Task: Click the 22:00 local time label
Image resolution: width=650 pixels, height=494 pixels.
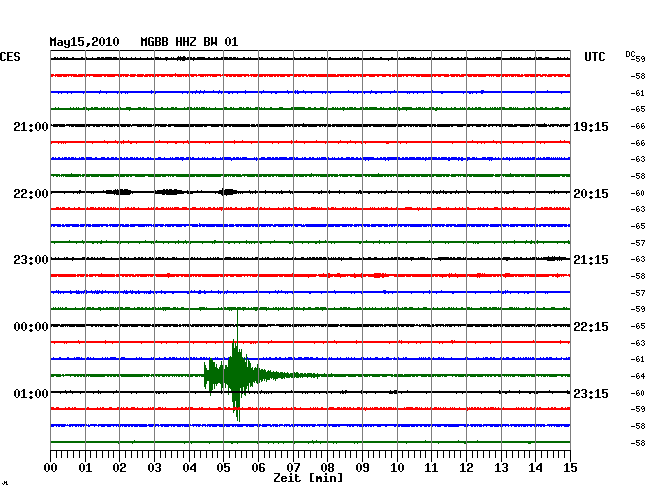Action: pyautogui.click(x=31, y=194)
